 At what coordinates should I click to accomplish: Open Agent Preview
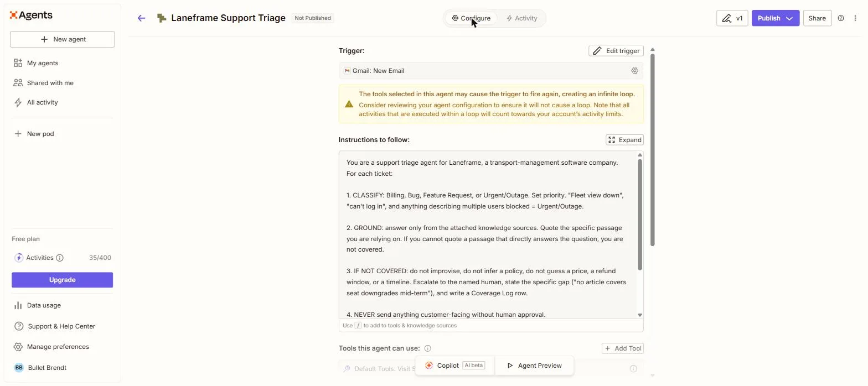tap(534, 366)
